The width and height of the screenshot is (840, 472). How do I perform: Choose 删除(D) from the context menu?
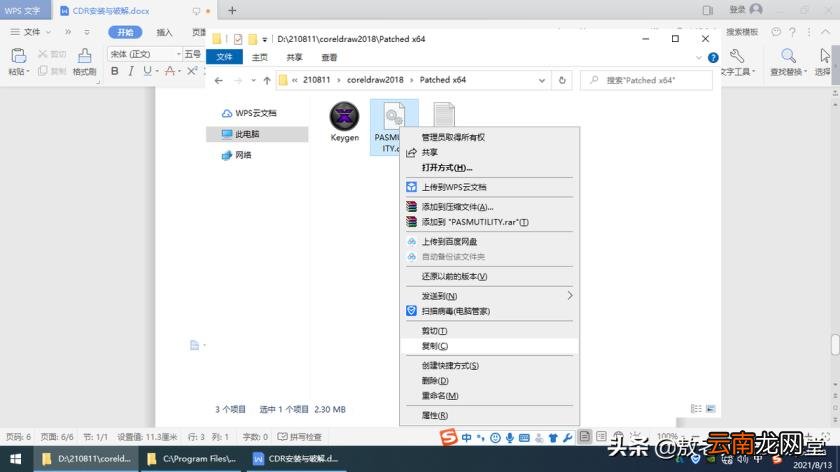pyautogui.click(x=490, y=380)
